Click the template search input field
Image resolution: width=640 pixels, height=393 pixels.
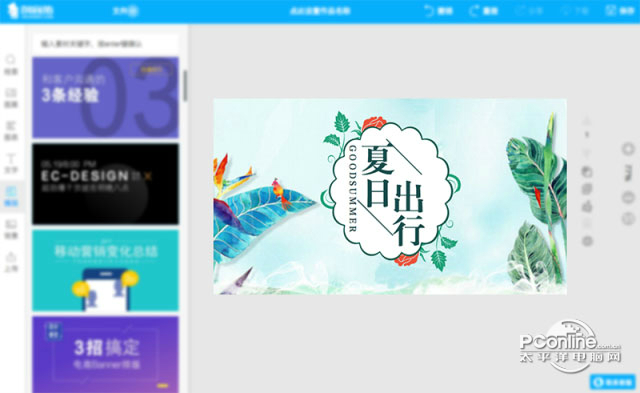click(105, 44)
